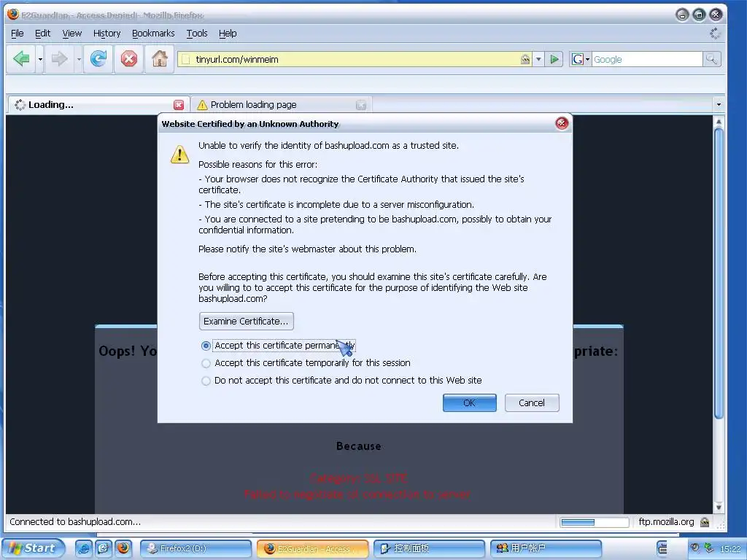Expand the address bar URL dropdown

tap(538, 60)
